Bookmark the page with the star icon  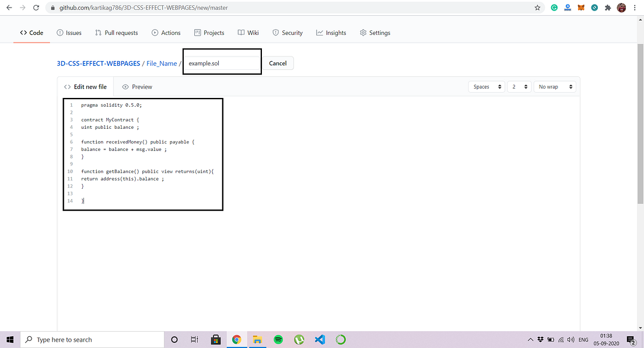(537, 8)
